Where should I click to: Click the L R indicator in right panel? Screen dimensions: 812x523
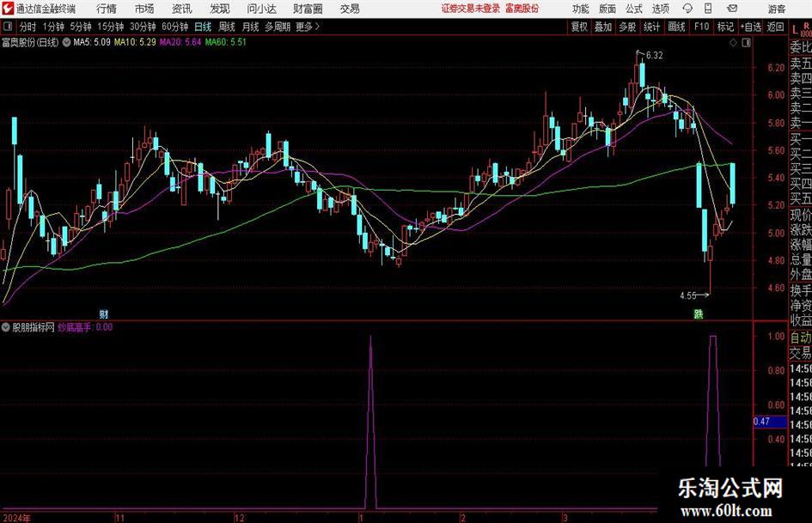(801, 30)
